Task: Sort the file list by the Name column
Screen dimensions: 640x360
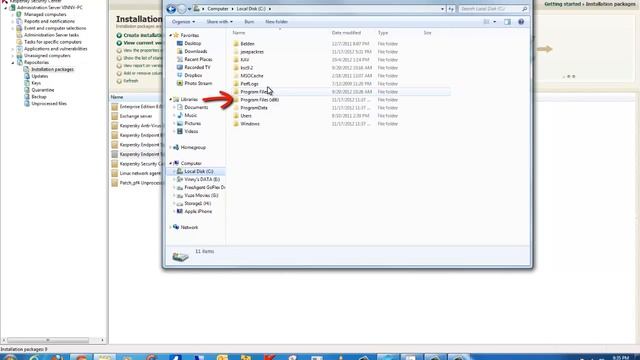Action: click(239, 33)
